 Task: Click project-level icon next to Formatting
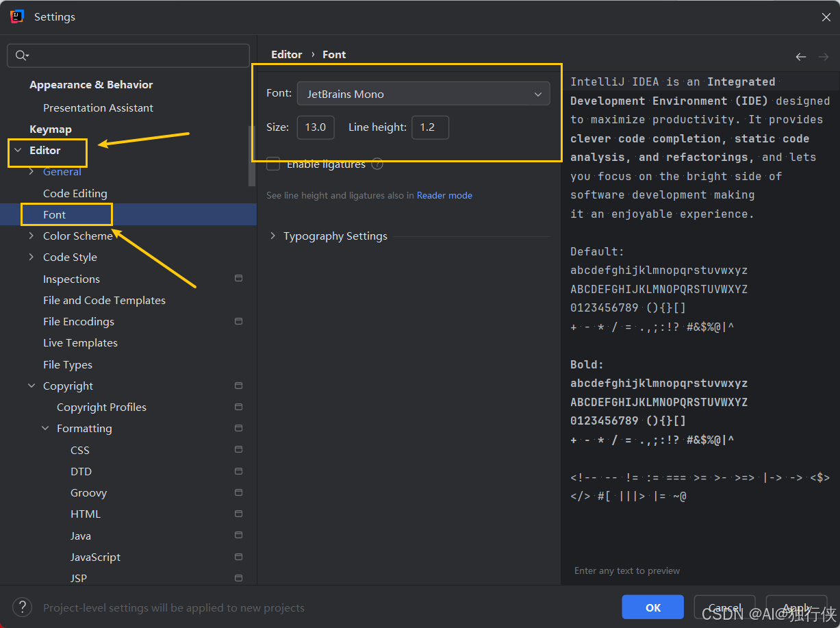239,428
